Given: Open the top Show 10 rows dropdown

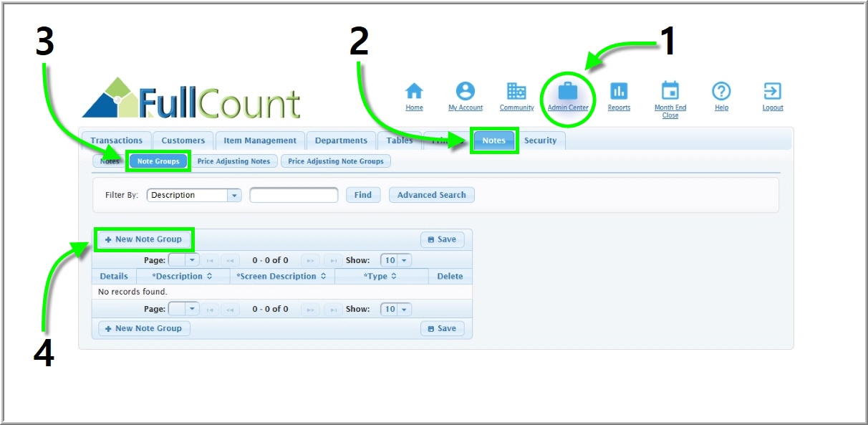Looking at the screenshot, I should tap(405, 261).
